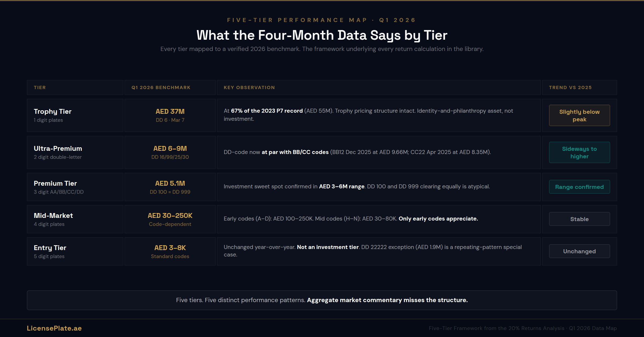Select the Trophy Tier row title
Screen dimensions: 644x337
pyautogui.click(x=53, y=111)
